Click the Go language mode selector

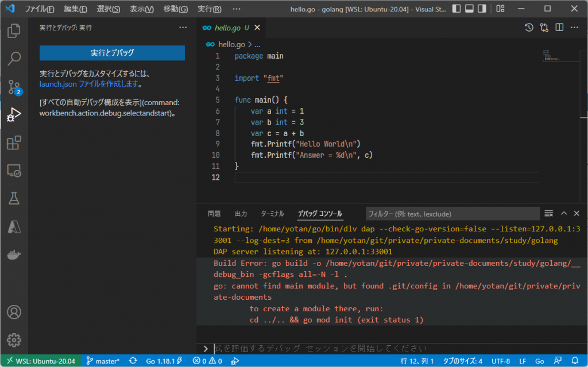click(539, 361)
